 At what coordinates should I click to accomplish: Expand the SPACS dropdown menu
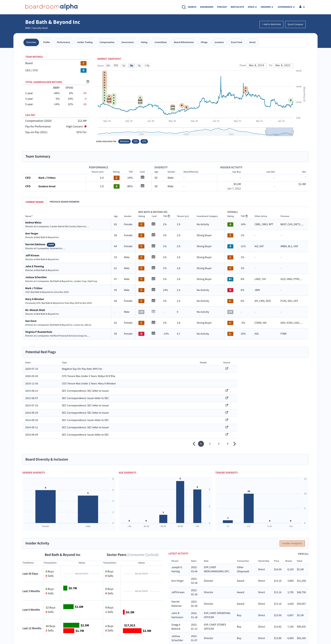(x=252, y=7)
